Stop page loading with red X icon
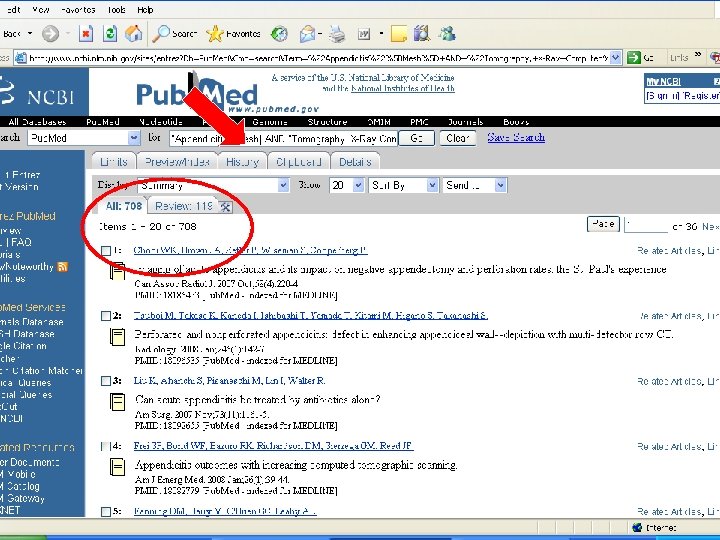720x540 pixels. point(86,34)
